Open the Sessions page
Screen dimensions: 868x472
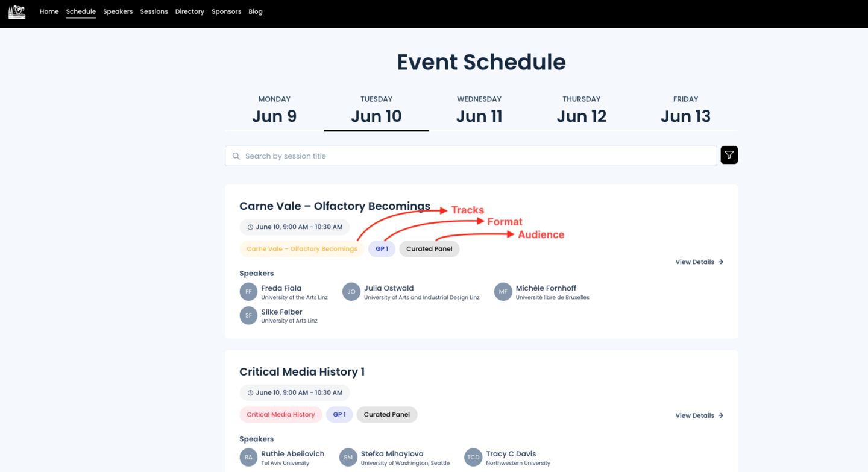tap(154, 11)
